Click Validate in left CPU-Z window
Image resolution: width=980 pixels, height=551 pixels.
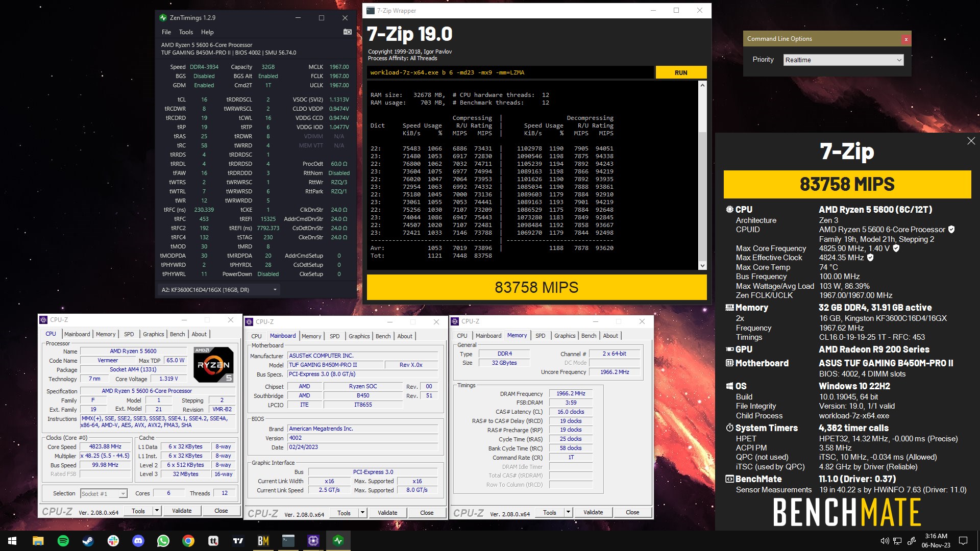point(182,511)
